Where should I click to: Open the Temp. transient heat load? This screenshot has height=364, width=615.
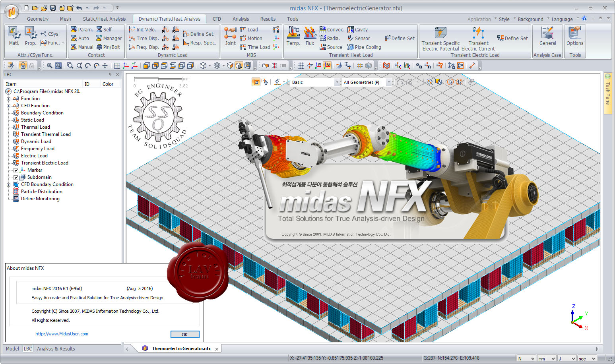(x=293, y=37)
